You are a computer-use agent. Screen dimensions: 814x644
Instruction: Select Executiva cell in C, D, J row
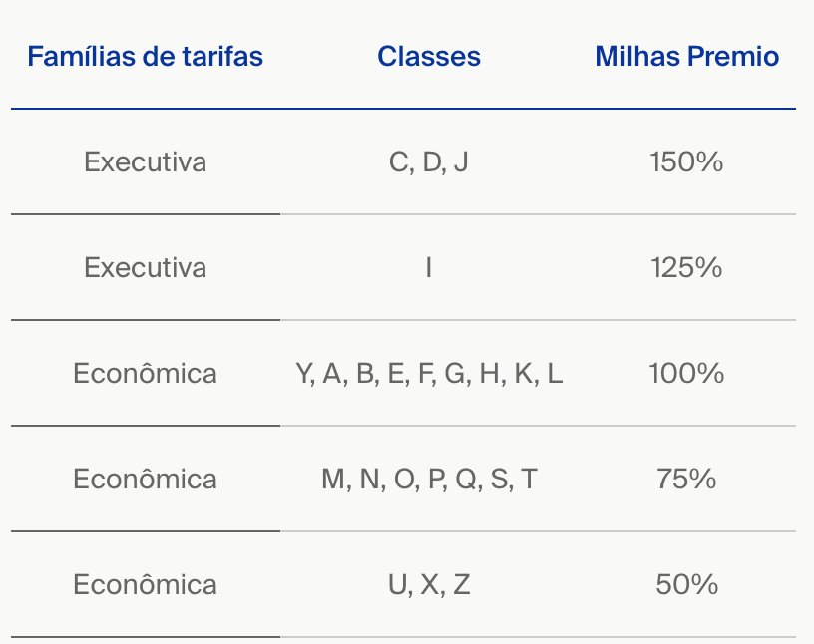click(x=146, y=161)
